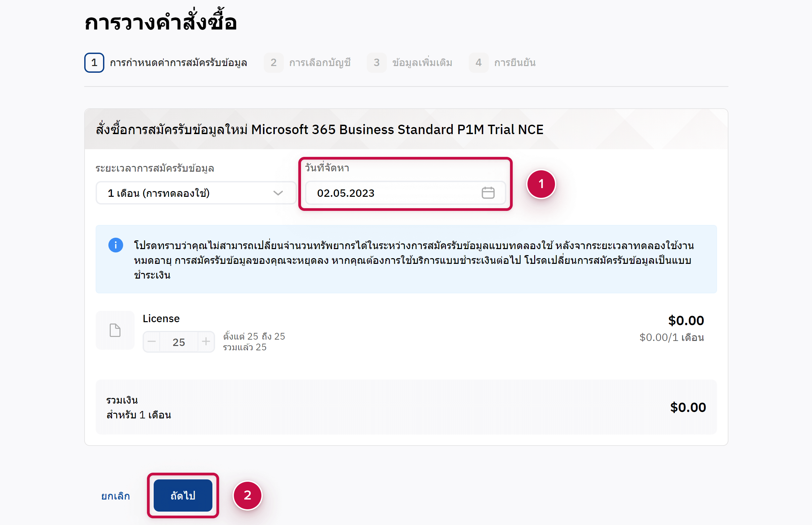Click the License document icon
The width and height of the screenshot is (812, 525).
coord(115,330)
